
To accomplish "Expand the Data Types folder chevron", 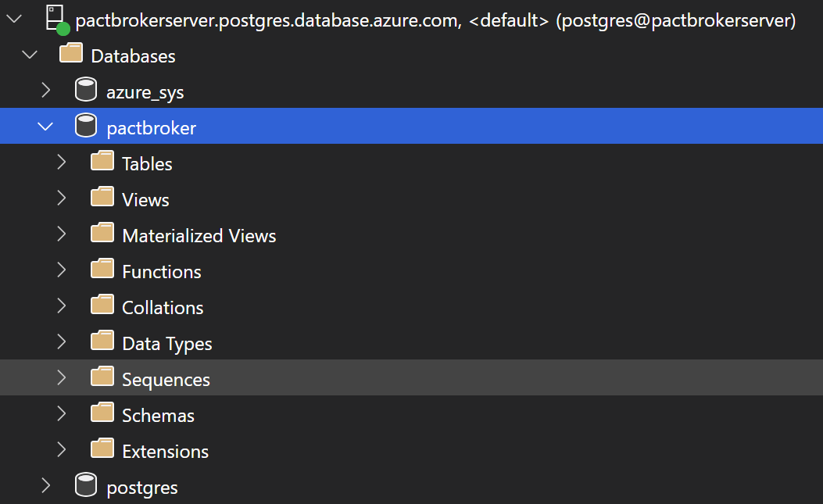I will point(62,341).
